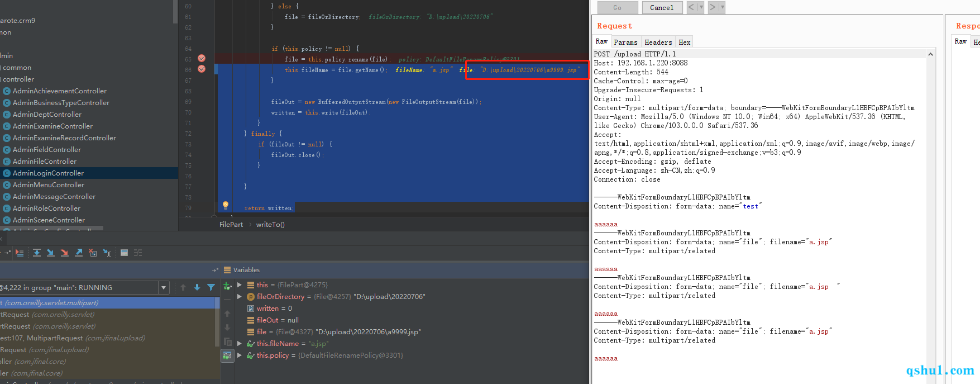Expand the this.fileName watch node
The height and width of the screenshot is (384, 980).
(240, 344)
